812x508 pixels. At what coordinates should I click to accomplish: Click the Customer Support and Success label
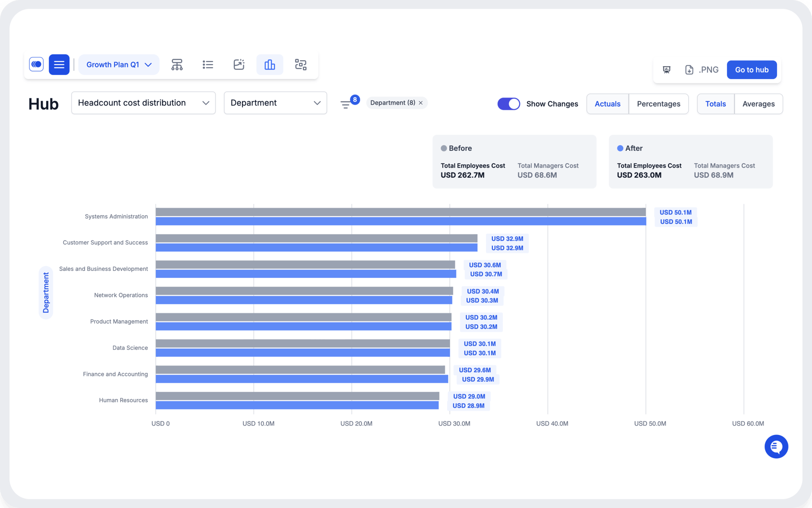pyautogui.click(x=105, y=243)
